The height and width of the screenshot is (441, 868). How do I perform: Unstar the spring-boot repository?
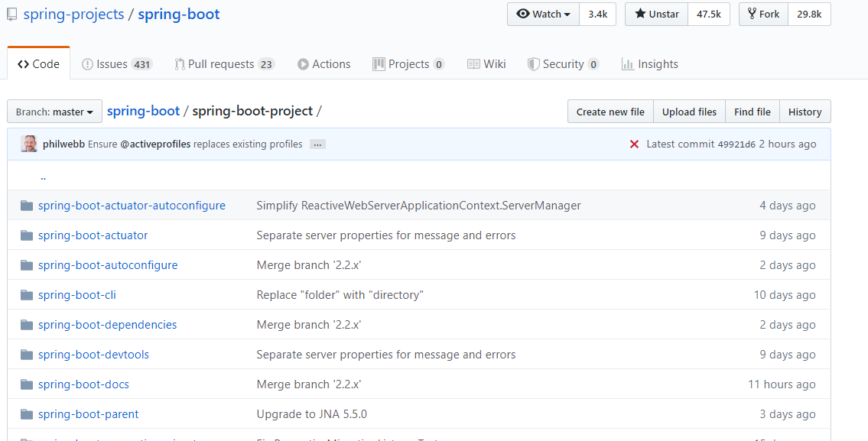(x=655, y=14)
